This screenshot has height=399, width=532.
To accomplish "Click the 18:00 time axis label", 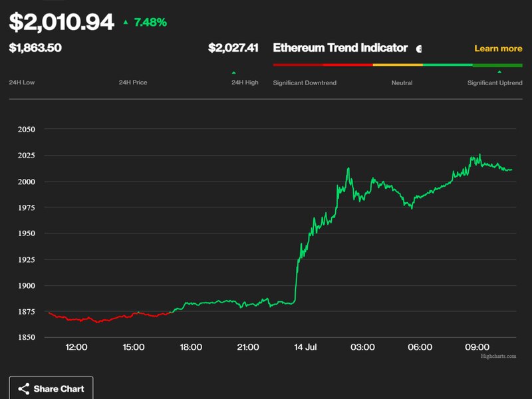I will click(x=191, y=347).
